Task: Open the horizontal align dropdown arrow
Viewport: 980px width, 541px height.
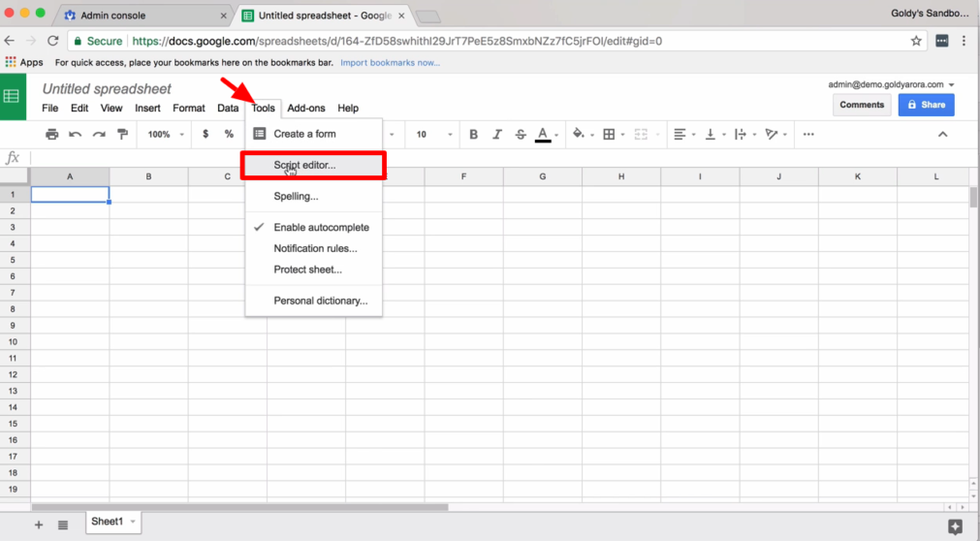Action: coord(693,135)
